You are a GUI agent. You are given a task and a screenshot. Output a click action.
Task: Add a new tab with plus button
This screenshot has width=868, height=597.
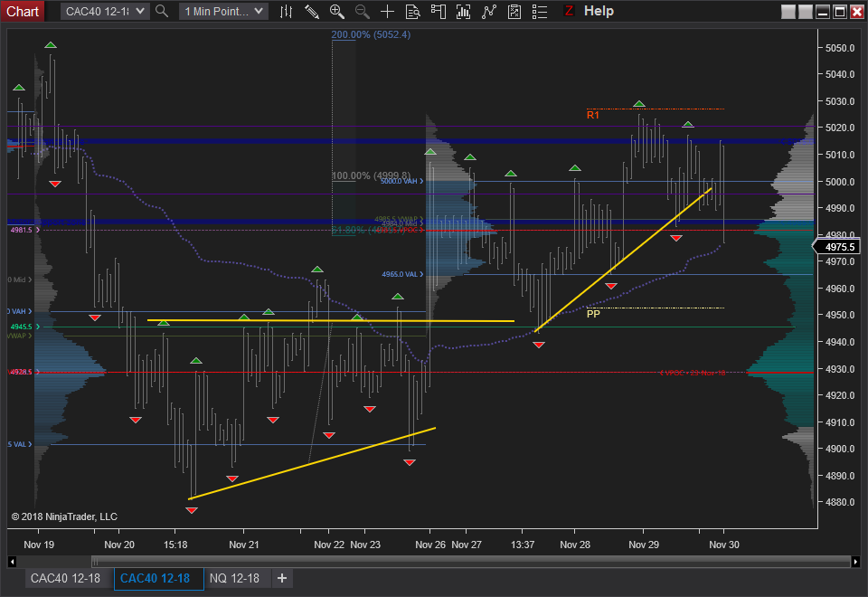[282, 578]
